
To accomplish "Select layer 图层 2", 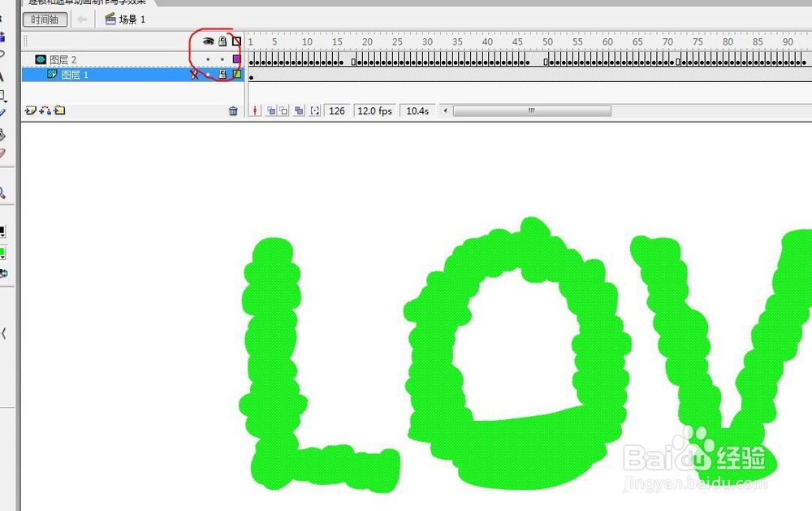I will pos(63,59).
